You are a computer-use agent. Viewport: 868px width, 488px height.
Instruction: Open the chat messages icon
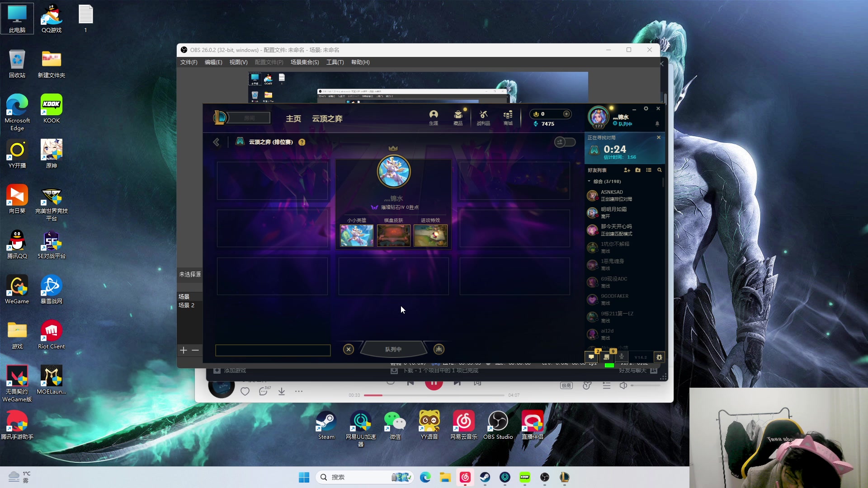pos(591,357)
